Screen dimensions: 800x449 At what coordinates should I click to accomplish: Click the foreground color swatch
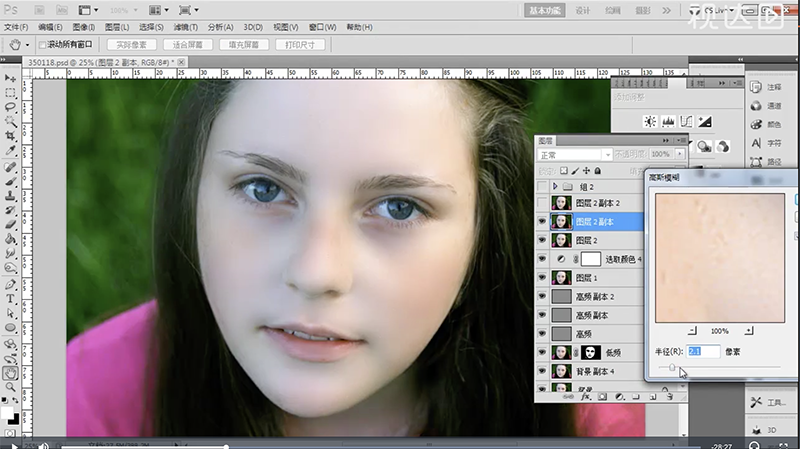tap(7, 412)
